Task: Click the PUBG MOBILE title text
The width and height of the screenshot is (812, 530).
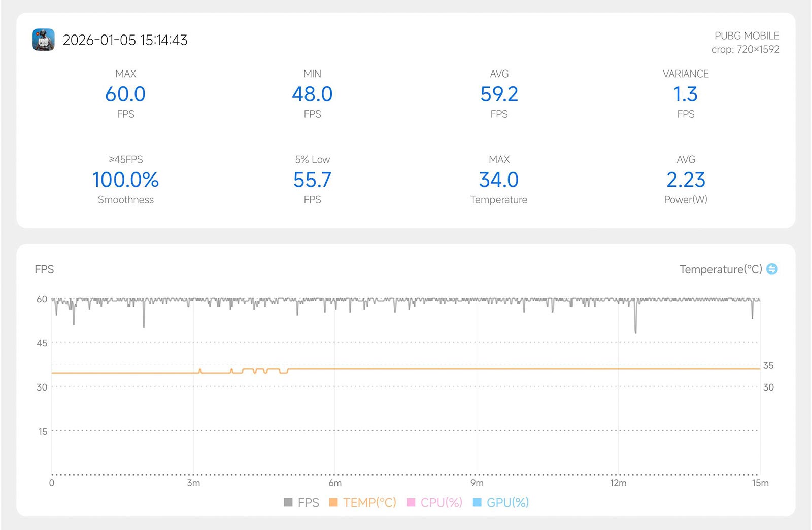Action: pyautogui.click(x=747, y=36)
